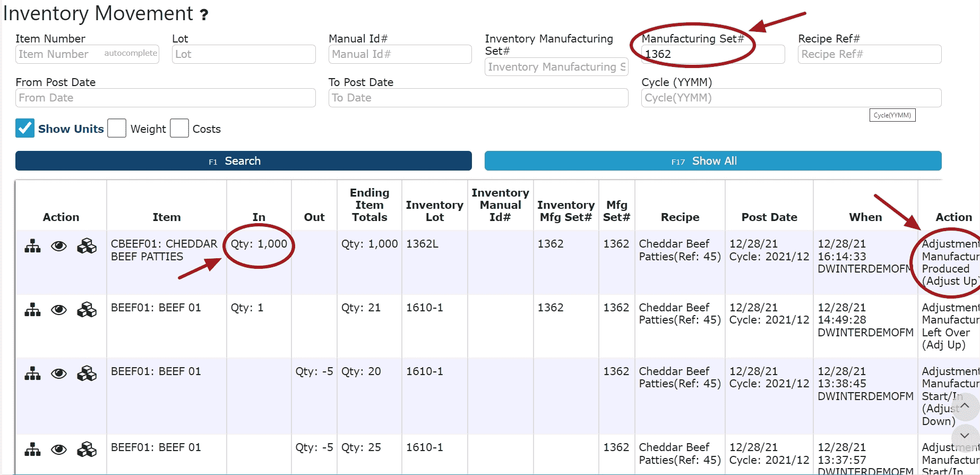Image resolution: width=980 pixels, height=475 pixels.
Task: View details eye icon for CBEEF01 row
Action: 59,246
